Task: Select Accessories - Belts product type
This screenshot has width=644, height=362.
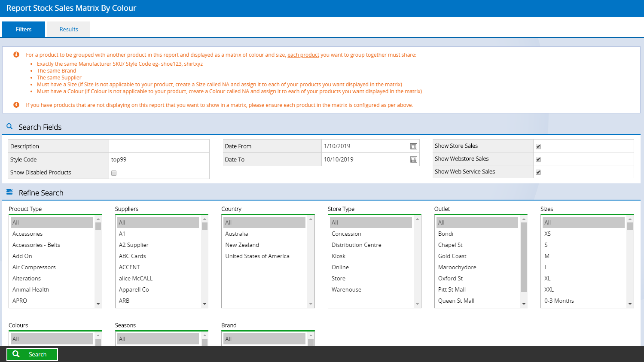Action: pos(52,245)
